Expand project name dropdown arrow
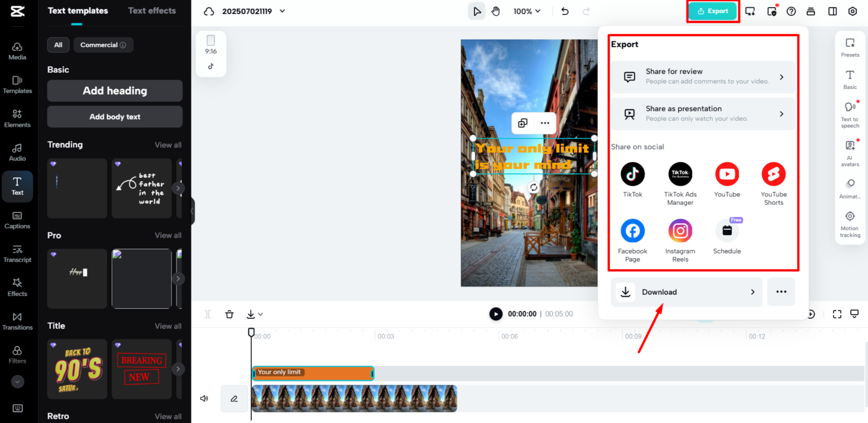This screenshot has height=423, width=868. pos(283,11)
